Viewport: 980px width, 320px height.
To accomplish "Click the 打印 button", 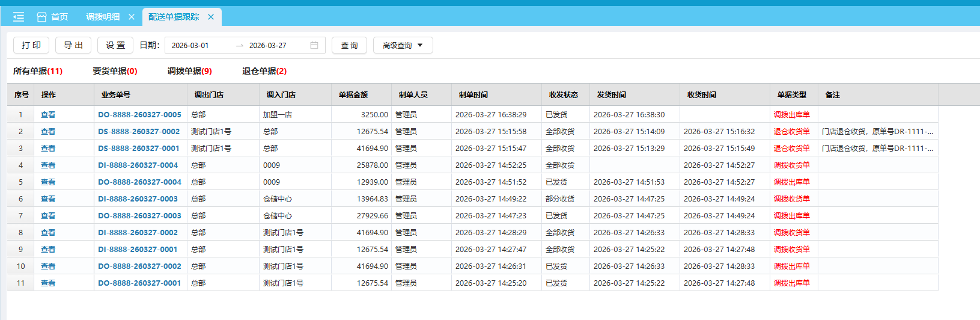I will 31,45.
